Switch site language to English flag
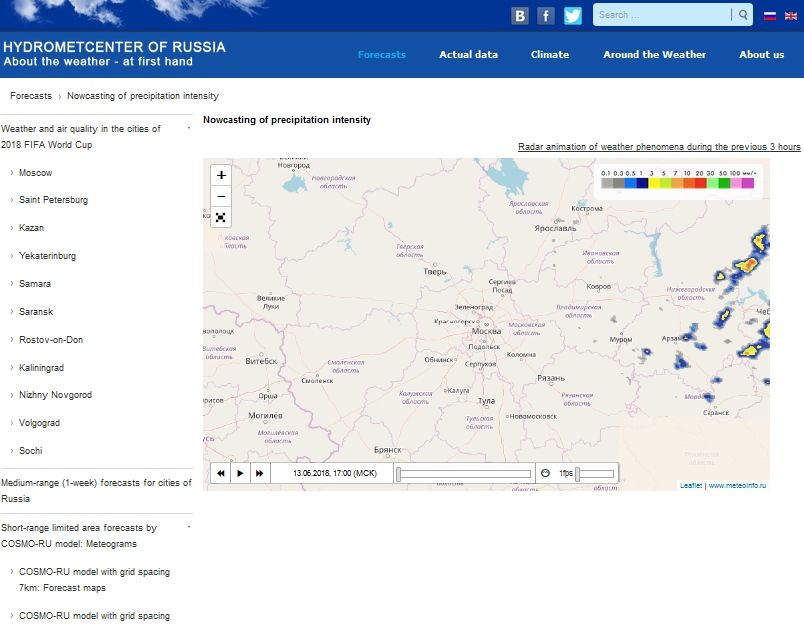The height and width of the screenshot is (627, 804). pos(791,16)
